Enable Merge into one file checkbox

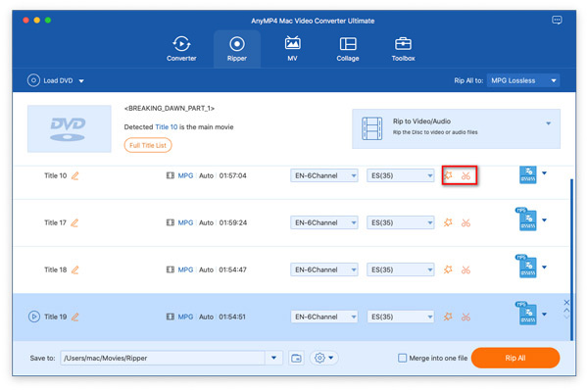click(x=402, y=358)
